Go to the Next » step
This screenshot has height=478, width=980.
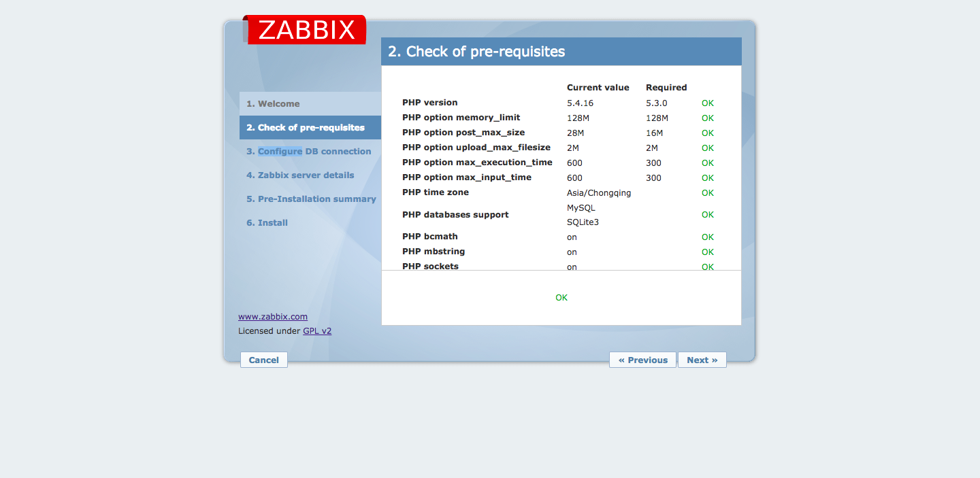(x=702, y=360)
